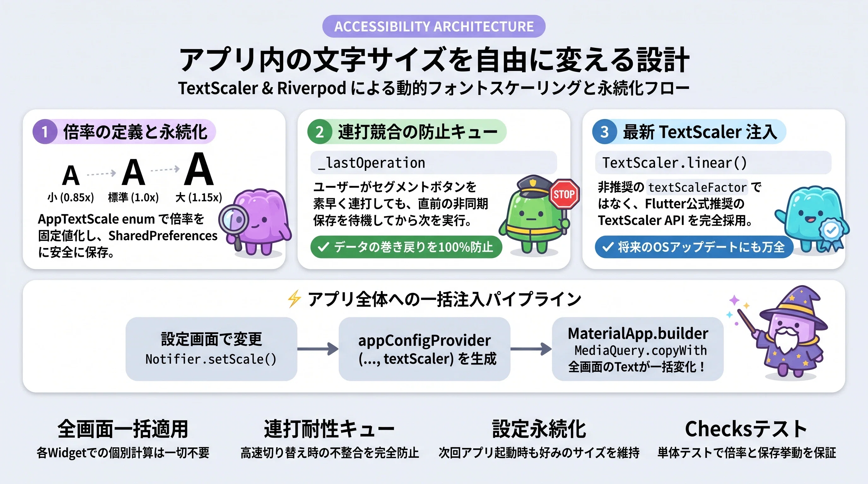Click the small letter A above 小 (0.85x)
This screenshot has width=868, height=484.
point(71,176)
